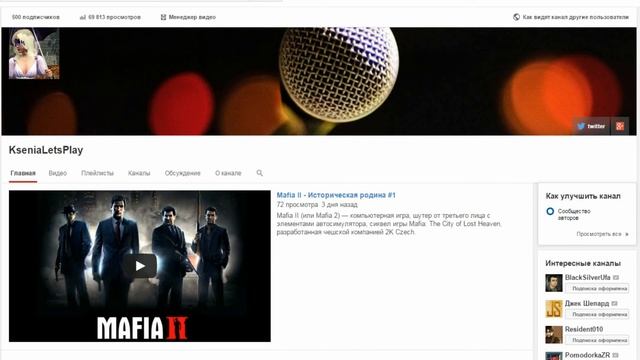The height and width of the screenshot is (360, 640).
Task: Open Менеджер видео
Action: [192, 17]
